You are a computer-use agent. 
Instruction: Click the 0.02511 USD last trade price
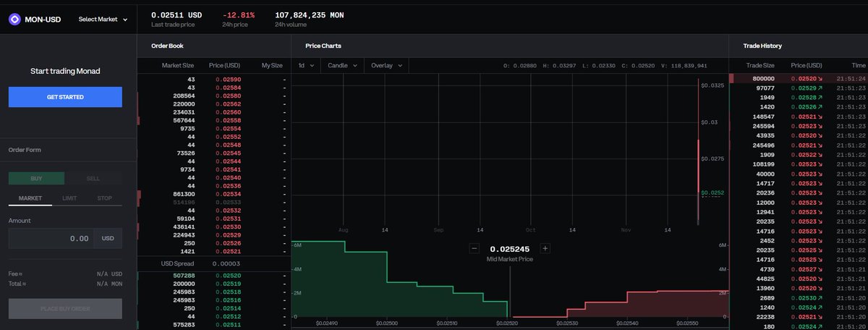coord(176,14)
